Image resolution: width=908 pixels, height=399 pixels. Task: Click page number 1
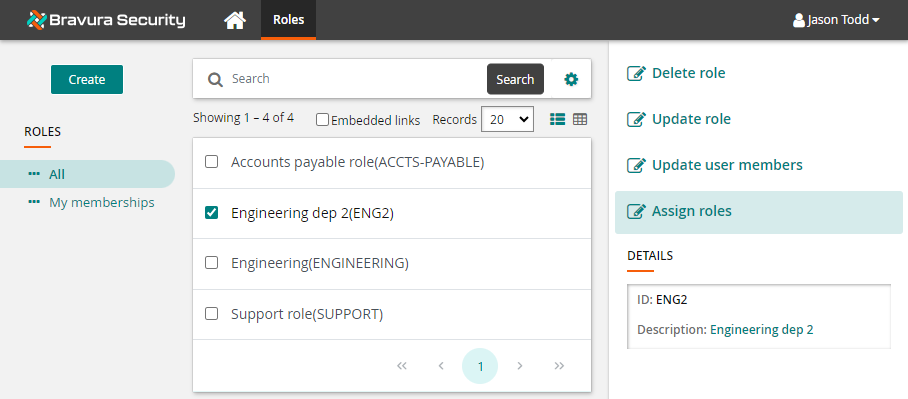480,366
